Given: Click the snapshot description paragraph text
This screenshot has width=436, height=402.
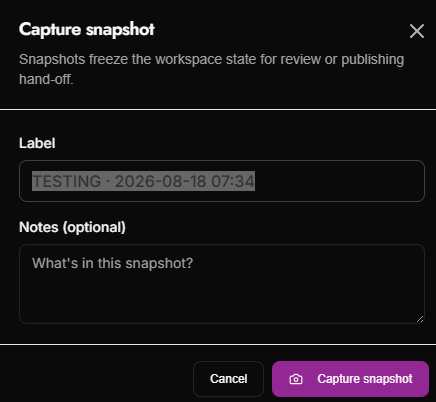Looking at the screenshot, I should pyautogui.click(x=211, y=69).
